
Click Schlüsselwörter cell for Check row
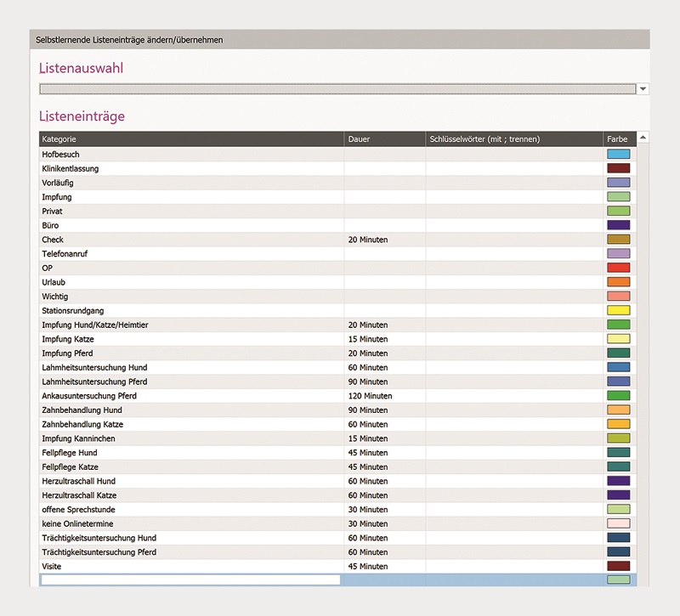(514, 240)
